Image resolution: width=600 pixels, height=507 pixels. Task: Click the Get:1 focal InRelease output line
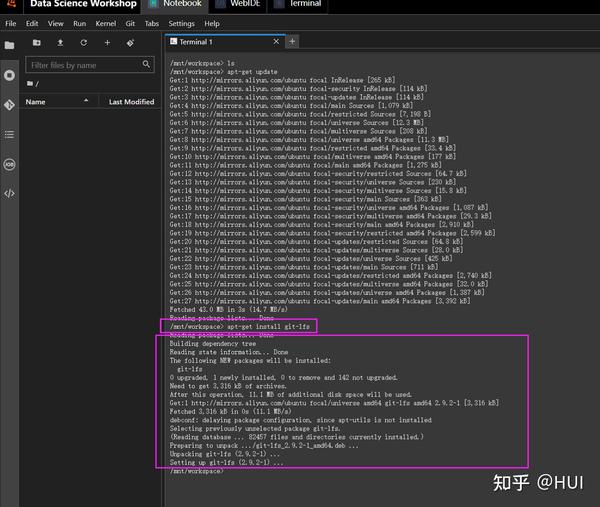282,80
